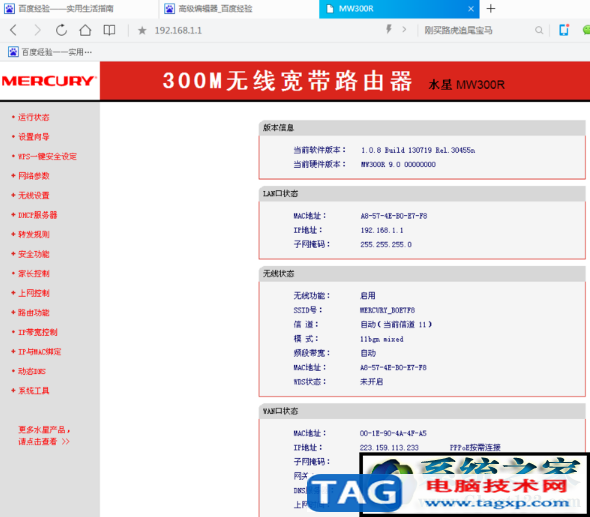
Task: Switch to 高级编辑器_百度经验 tab
Action: coord(239,9)
